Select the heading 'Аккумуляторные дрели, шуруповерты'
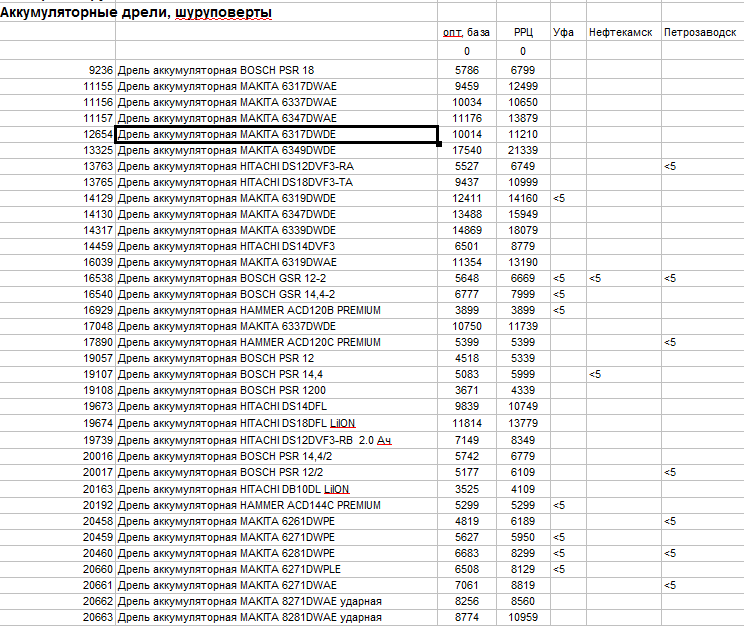 [x=136, y=12]
